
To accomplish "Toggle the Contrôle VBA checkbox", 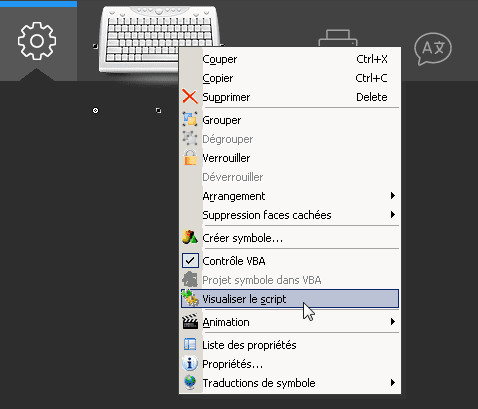I will [190, 261].
